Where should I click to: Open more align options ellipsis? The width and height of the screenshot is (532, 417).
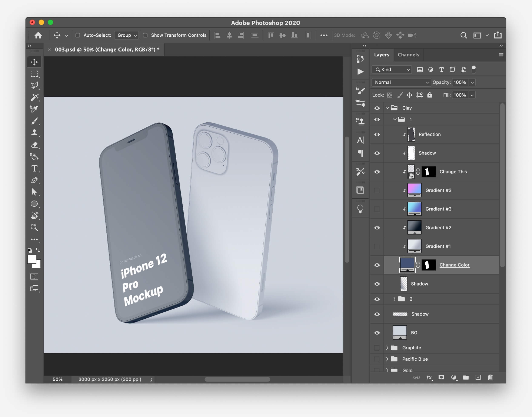tap(324, 35)
